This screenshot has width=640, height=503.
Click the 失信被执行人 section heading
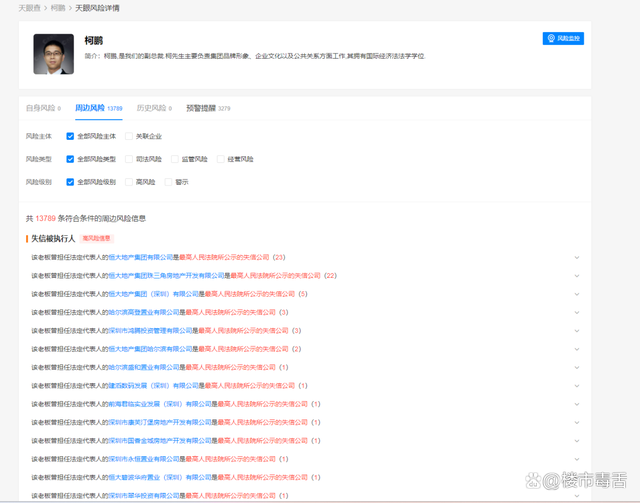[53, 238]
